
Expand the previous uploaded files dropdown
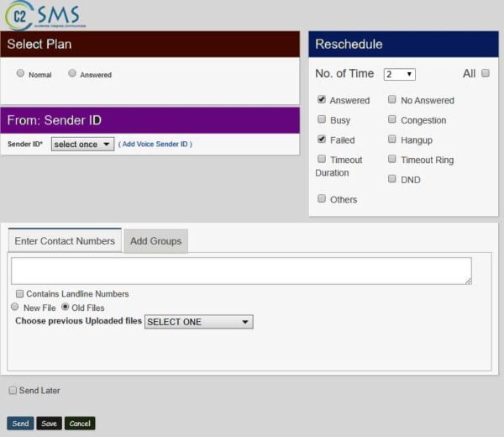pyautogui.click(x=199, y=322)
